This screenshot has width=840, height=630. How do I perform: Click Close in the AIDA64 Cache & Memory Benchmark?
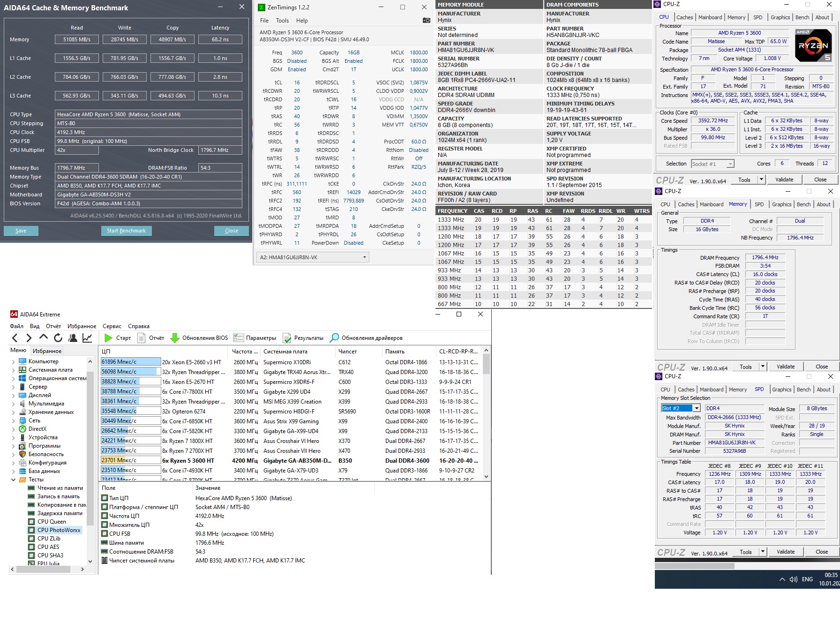pyautogui.click(x=232, y=231)
